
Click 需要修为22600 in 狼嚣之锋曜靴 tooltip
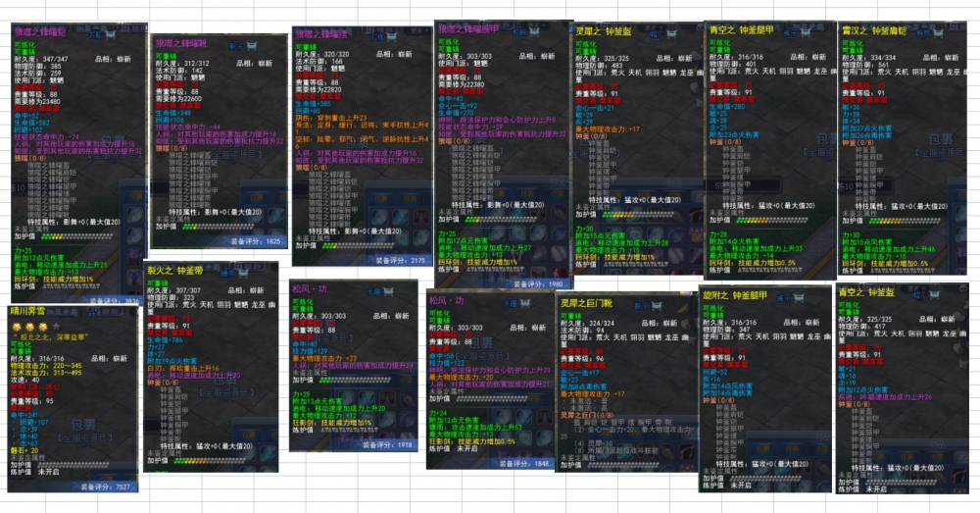tap(179, 98)
